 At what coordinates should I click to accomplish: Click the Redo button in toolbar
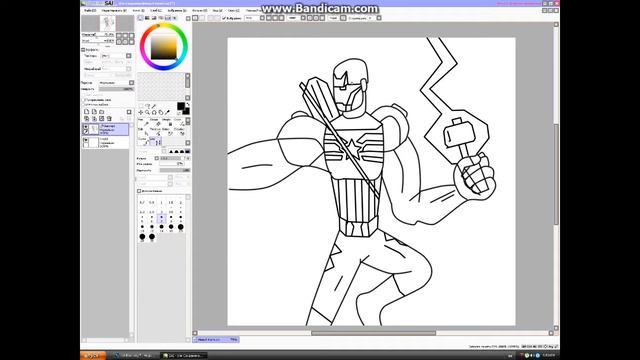[202, 18]
